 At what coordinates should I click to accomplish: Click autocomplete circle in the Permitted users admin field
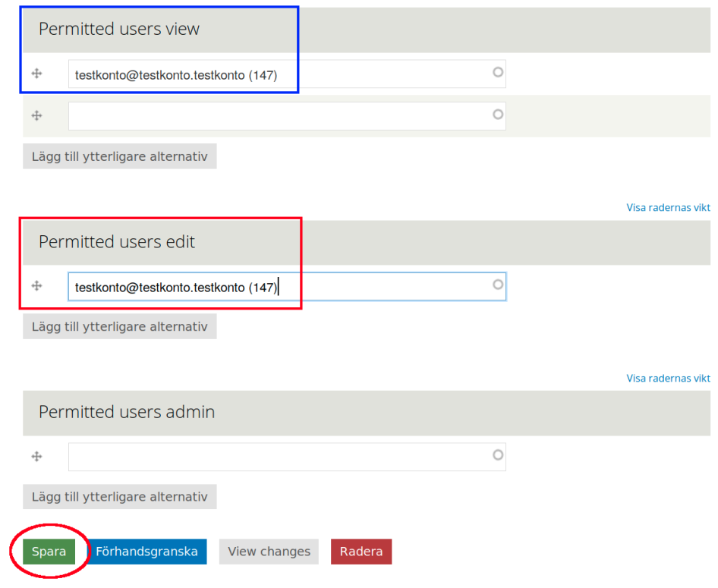498,454
